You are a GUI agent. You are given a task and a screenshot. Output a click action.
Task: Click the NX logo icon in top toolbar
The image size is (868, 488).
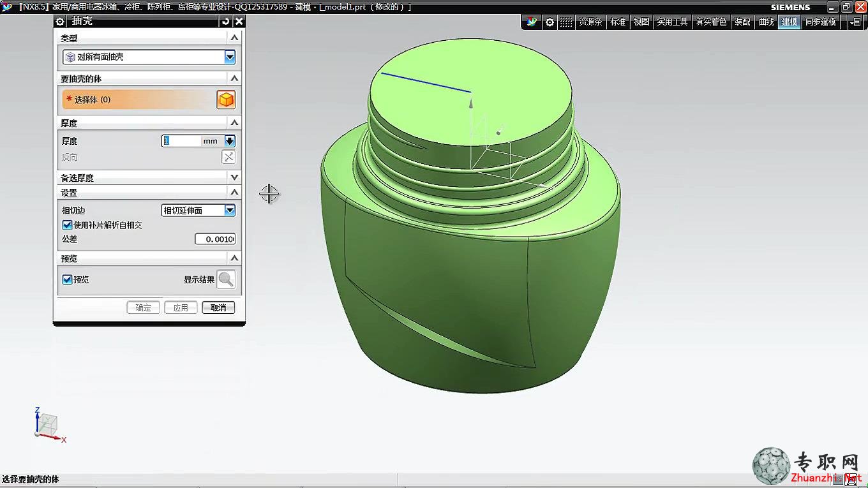pyautogui.click(x=532, y=22)
